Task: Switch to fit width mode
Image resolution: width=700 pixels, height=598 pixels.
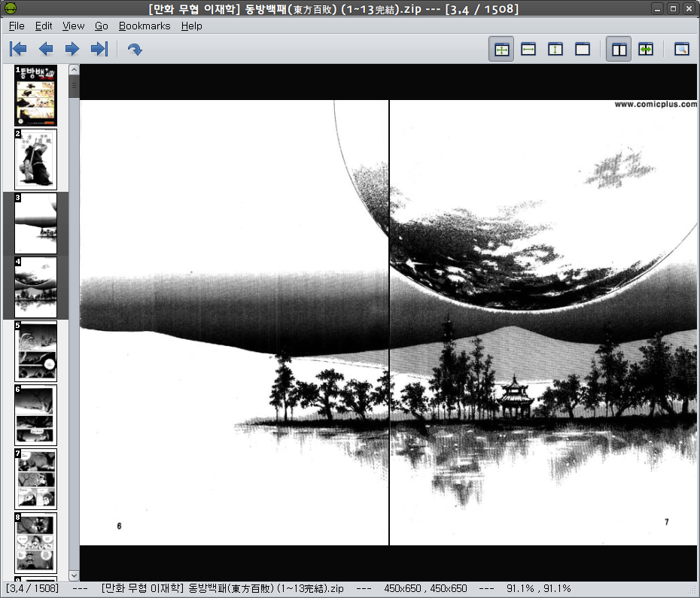Action: tap(528, 49)
